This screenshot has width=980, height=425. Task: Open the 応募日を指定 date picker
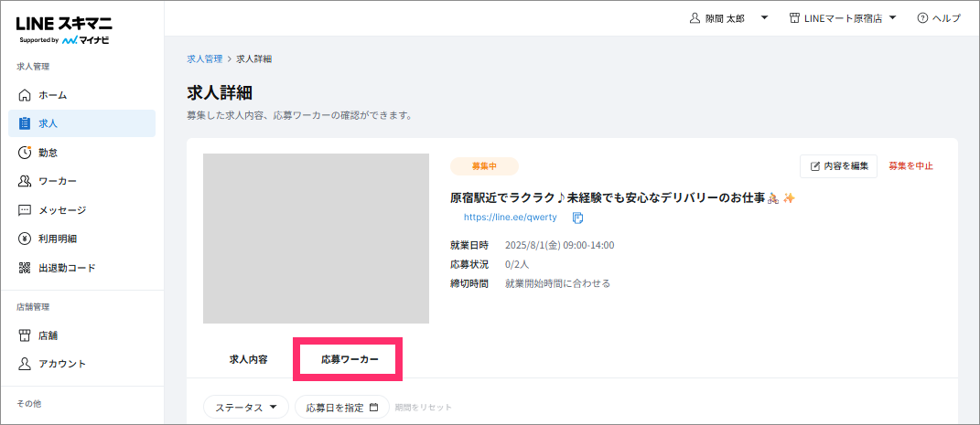pyautogui.click(x=342, y=407)
